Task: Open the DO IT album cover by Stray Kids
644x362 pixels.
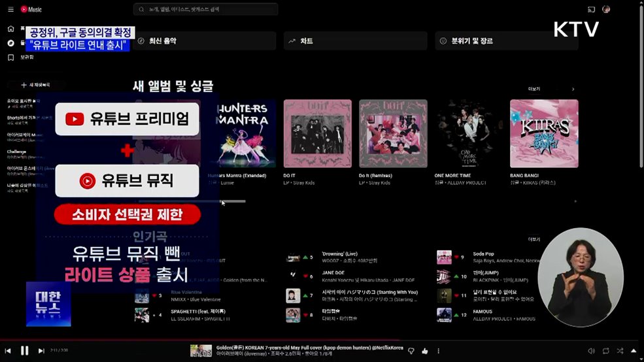Action: coord(318,133)
